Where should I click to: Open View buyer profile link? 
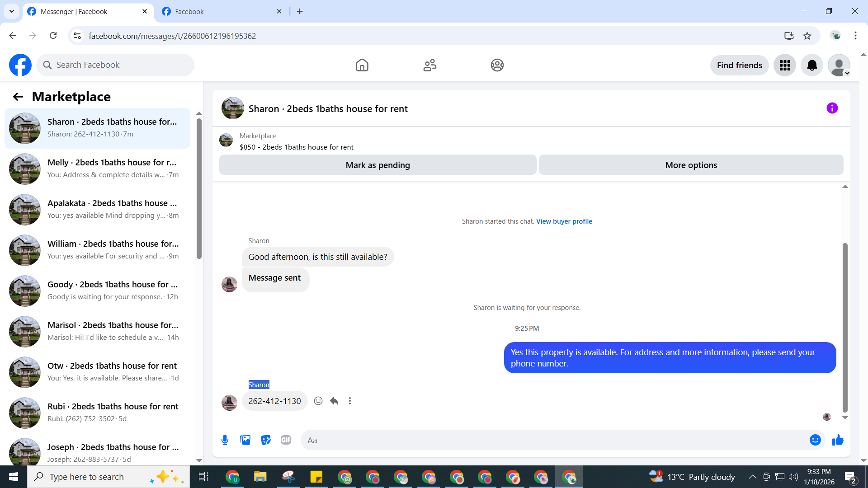564,221
